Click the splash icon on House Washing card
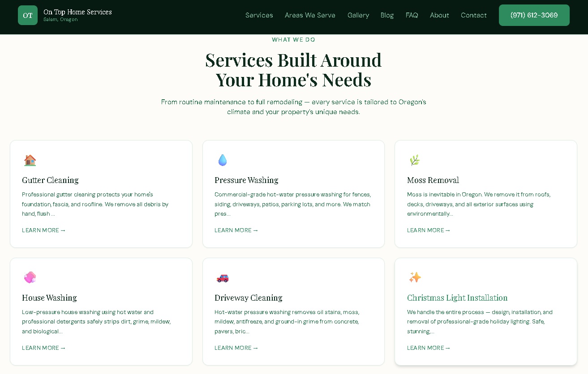This screenshot has width=588, height=374. [x=30, y=277]
